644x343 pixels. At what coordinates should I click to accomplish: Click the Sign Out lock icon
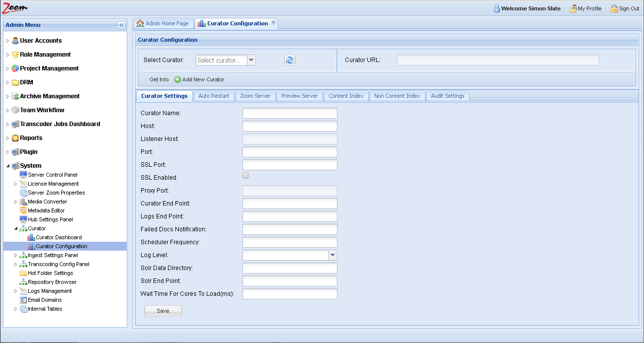(614, 8)
